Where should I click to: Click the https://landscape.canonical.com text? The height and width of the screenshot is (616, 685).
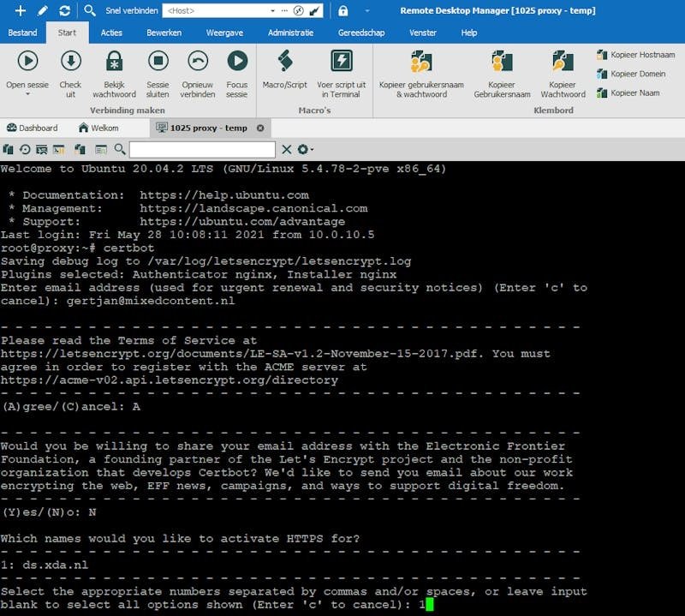click(253, 208)
